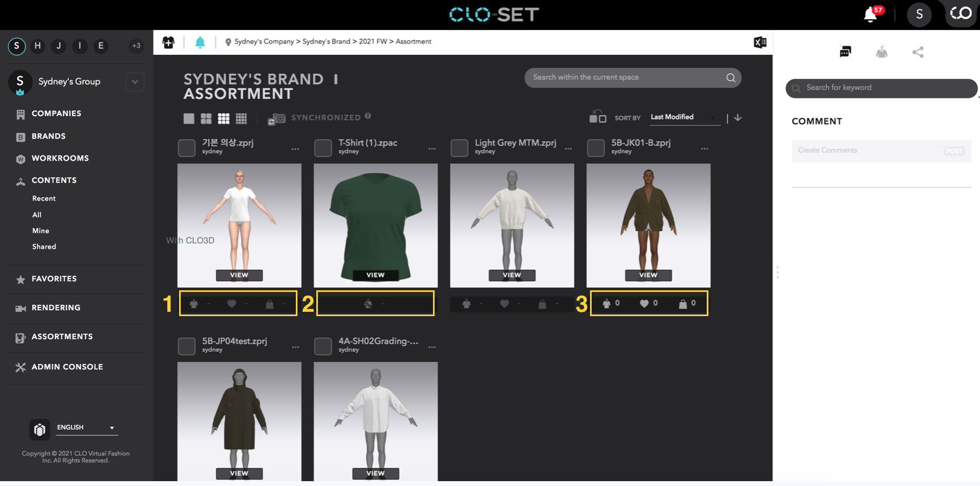The image size is (980, 486).
Task: Switch to single large tile view
Action: [189, 118]
